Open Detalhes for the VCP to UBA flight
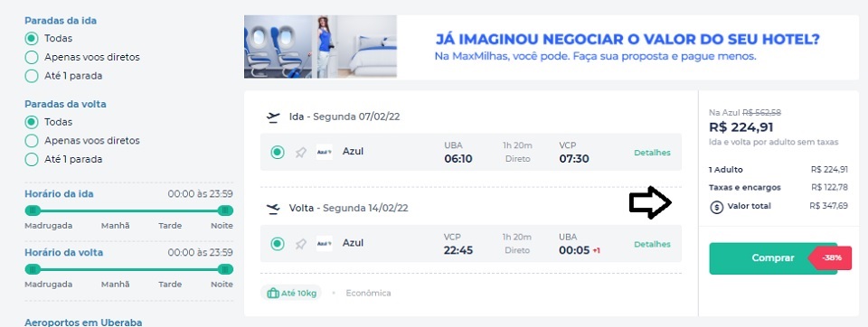The width and height of the screenshot is (868, 327). pos(652,244)
